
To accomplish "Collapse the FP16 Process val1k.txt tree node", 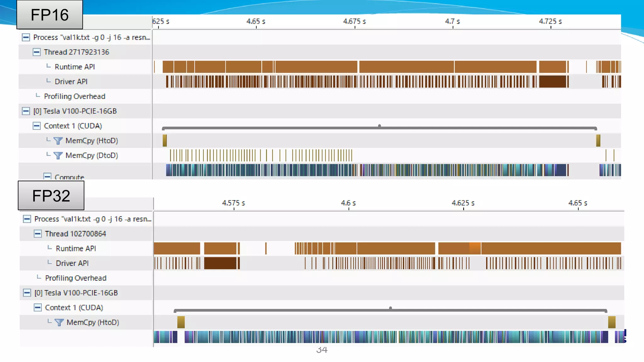I will coord(26,37).
